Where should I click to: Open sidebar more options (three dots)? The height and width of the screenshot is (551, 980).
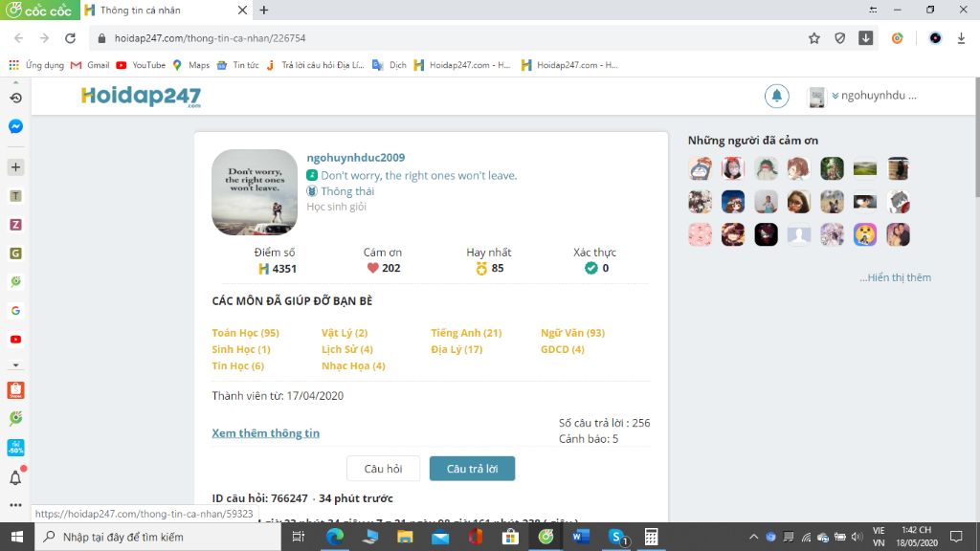pyautogui.click(x=15, y=505)
